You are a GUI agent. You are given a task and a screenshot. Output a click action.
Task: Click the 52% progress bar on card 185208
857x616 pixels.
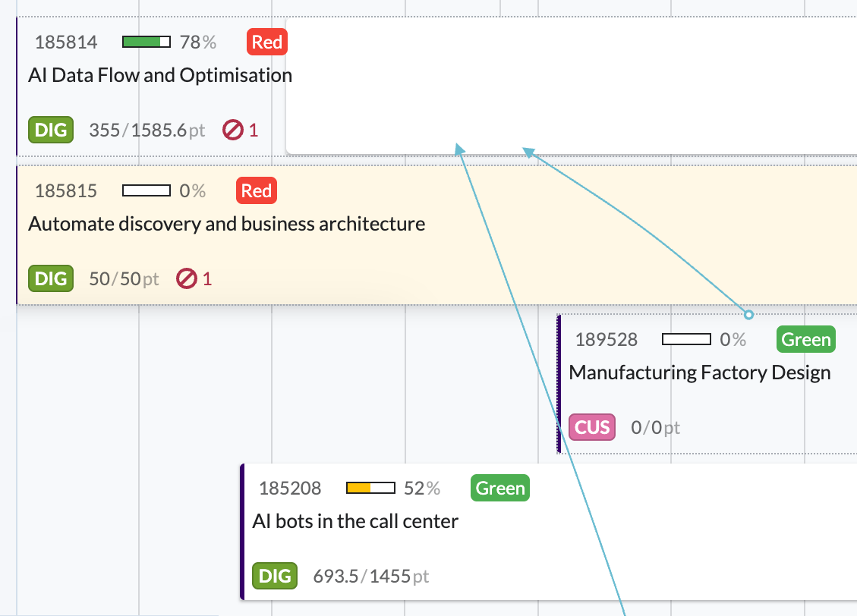pos(370,489)
